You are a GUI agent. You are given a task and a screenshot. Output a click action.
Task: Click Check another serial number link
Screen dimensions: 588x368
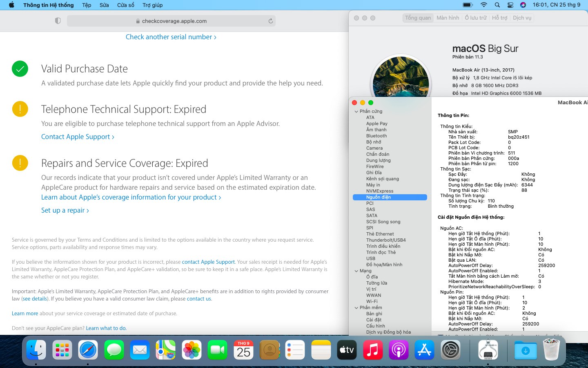[171, 37]
